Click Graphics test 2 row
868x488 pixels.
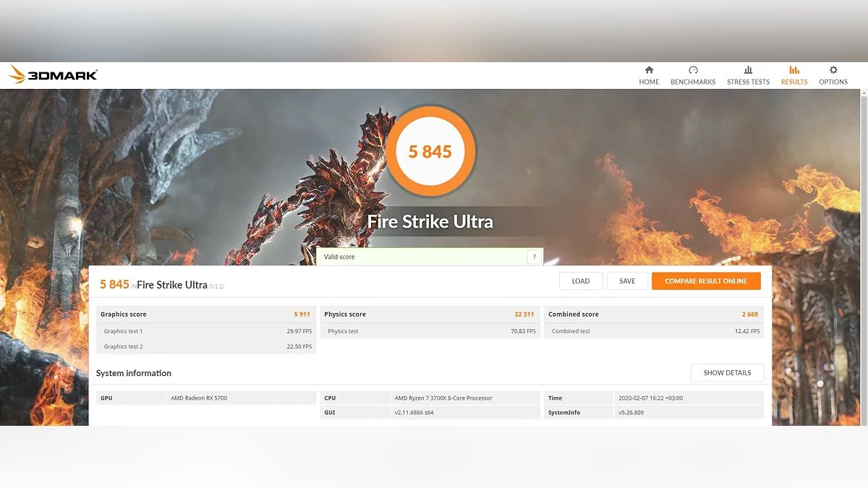[206, 346]
